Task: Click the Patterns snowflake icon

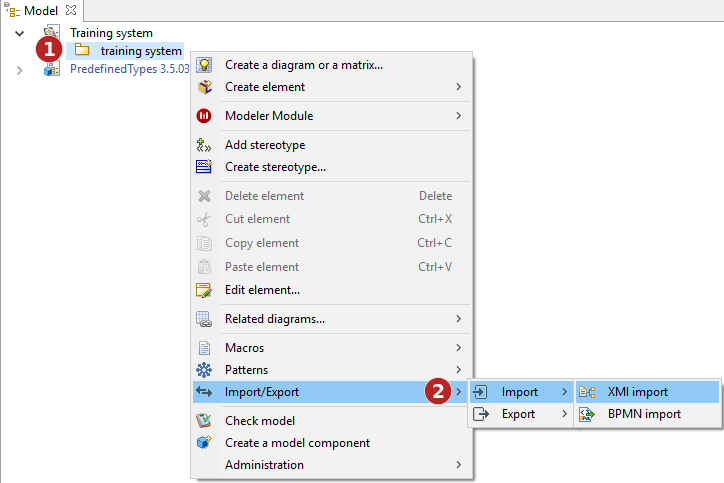Action: click(204, 370)
